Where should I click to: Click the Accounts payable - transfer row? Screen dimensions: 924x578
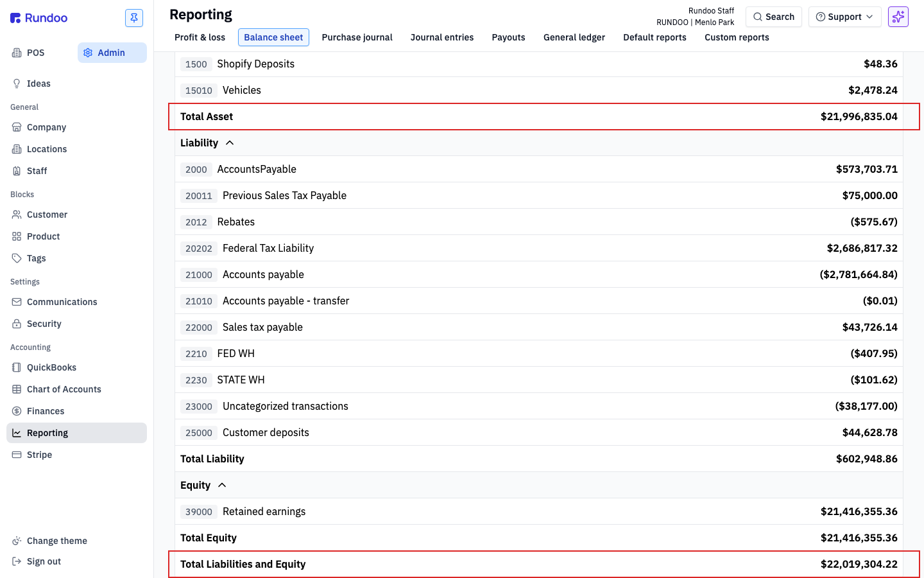point(539,301)
